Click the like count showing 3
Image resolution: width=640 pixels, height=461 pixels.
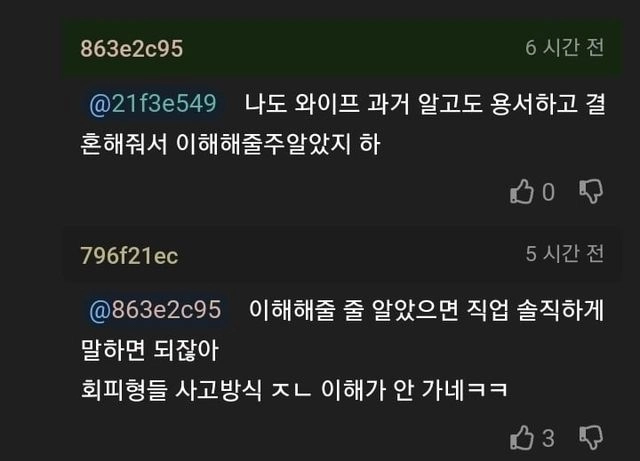coord(549,439)
